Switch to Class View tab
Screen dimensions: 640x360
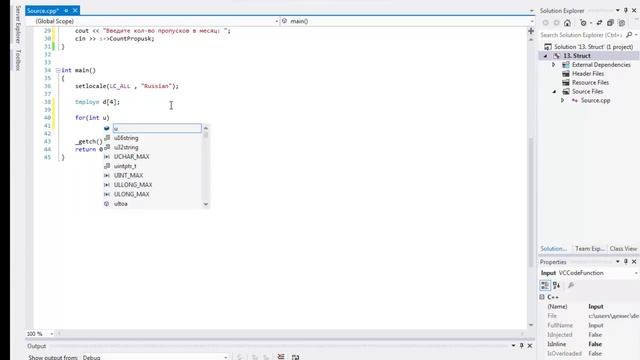(x=623, y=249)
